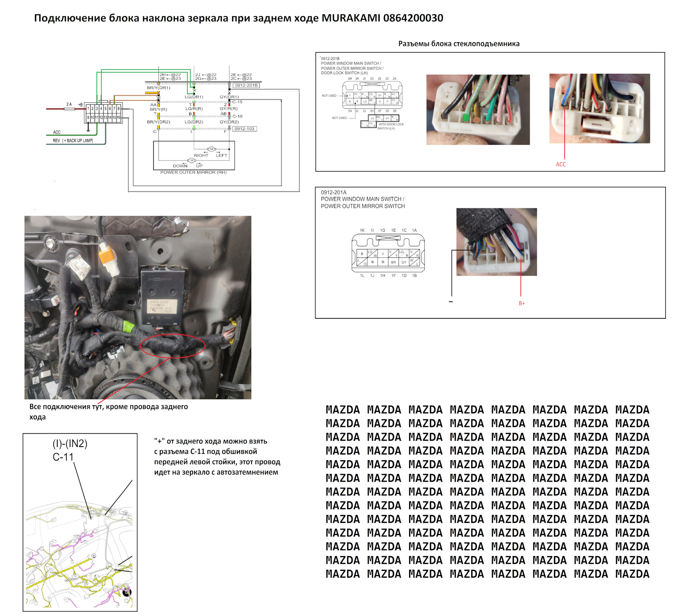Click the 2A fuse symbol on red wire

(69, 109)
